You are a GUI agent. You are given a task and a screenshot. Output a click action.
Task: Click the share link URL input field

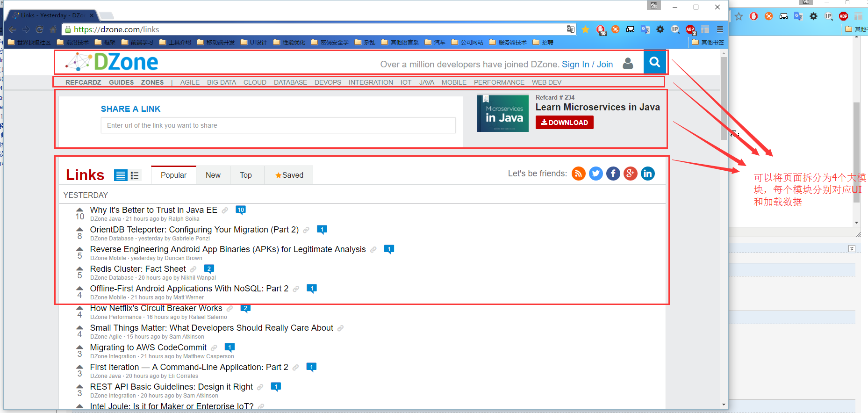pos(278,125)
